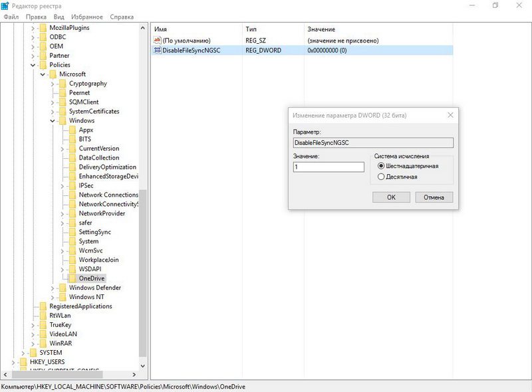Click the RtWLan folder icon
The image size is (532, 392).
(x=43, y=316)
